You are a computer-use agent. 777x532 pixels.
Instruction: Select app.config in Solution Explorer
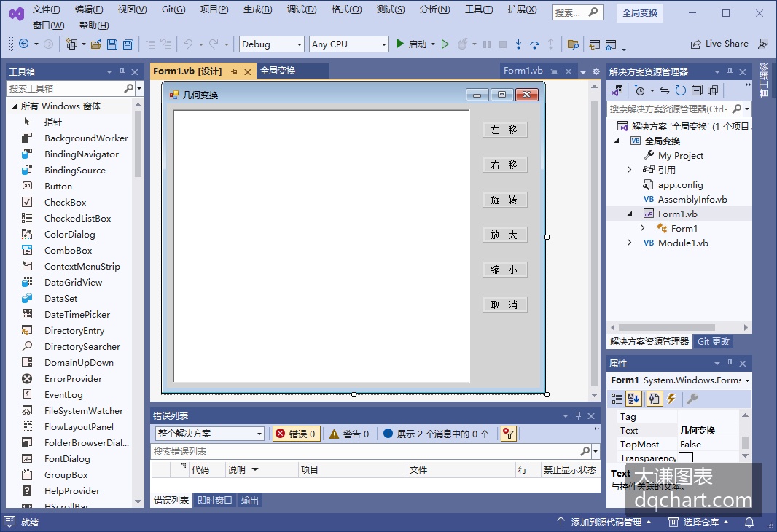[x=680, y=185]
